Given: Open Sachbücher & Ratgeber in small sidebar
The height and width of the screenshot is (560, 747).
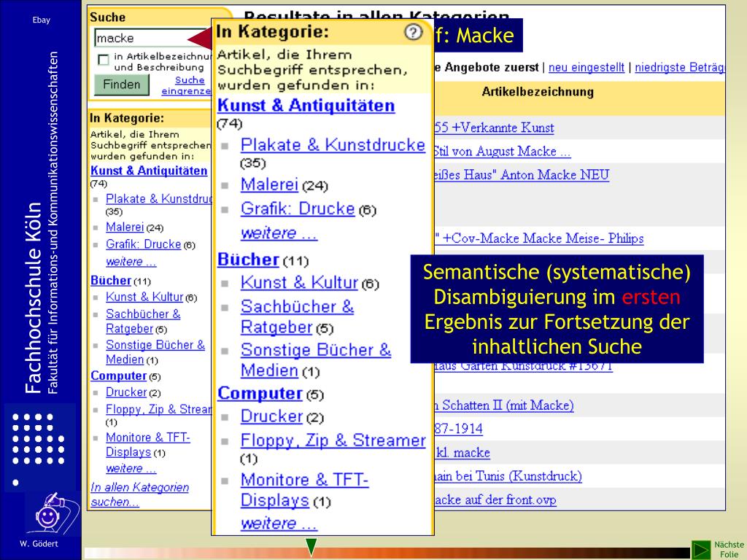Looking at the screenshot, I should coord(142,321).
